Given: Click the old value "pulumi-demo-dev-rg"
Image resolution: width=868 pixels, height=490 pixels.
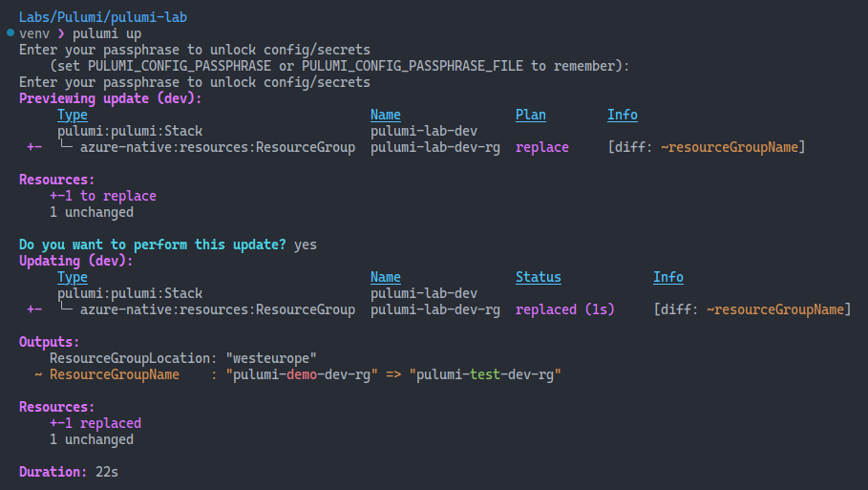Looking at the screenshot, I should 302,374.
